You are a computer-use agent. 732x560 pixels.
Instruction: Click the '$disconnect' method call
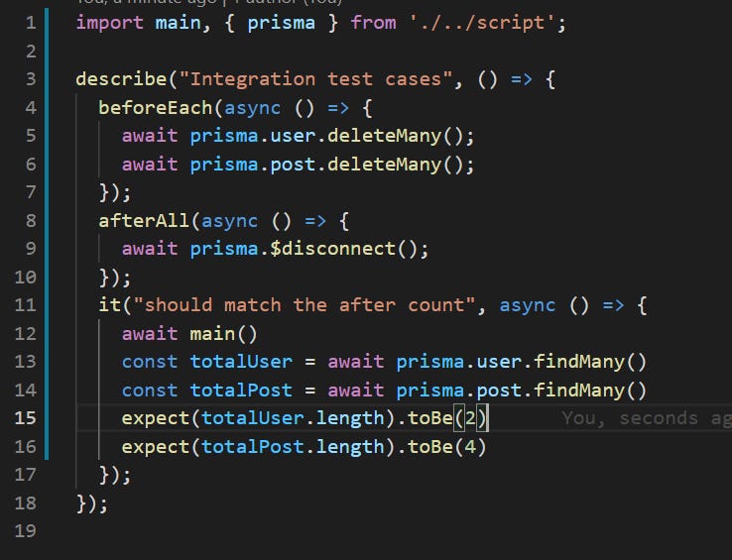tap(333, 249)
